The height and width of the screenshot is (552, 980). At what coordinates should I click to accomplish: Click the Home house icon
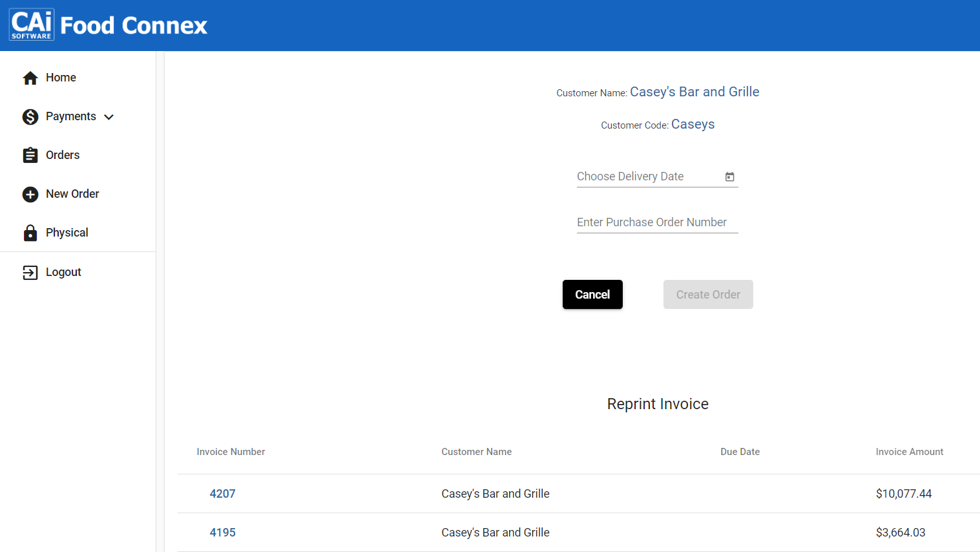coord(30,78)
